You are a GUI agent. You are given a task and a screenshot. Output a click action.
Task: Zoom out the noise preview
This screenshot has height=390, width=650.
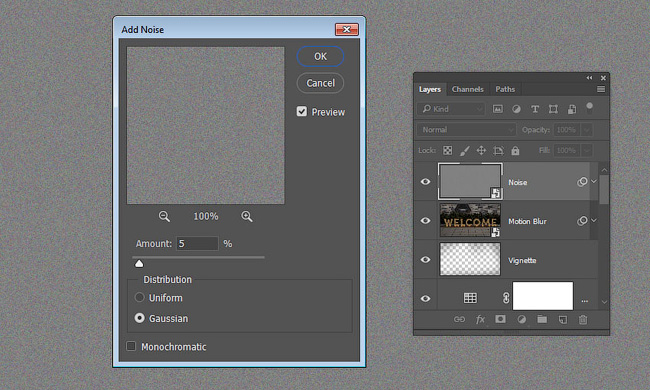164,216
